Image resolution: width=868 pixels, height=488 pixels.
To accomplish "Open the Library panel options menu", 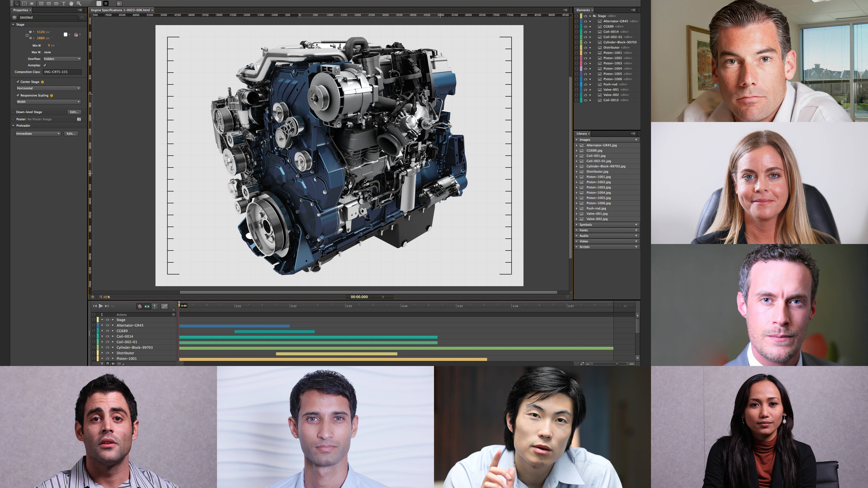I will click(633, 134).
